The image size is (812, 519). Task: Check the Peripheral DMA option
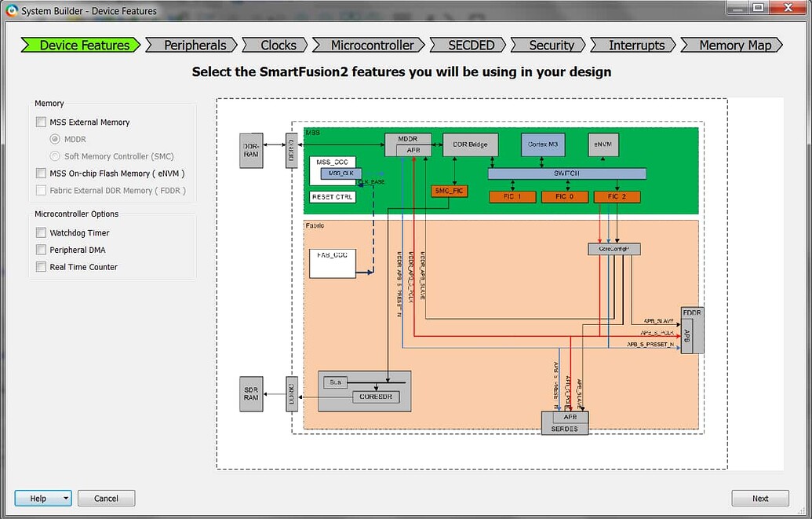41,250
